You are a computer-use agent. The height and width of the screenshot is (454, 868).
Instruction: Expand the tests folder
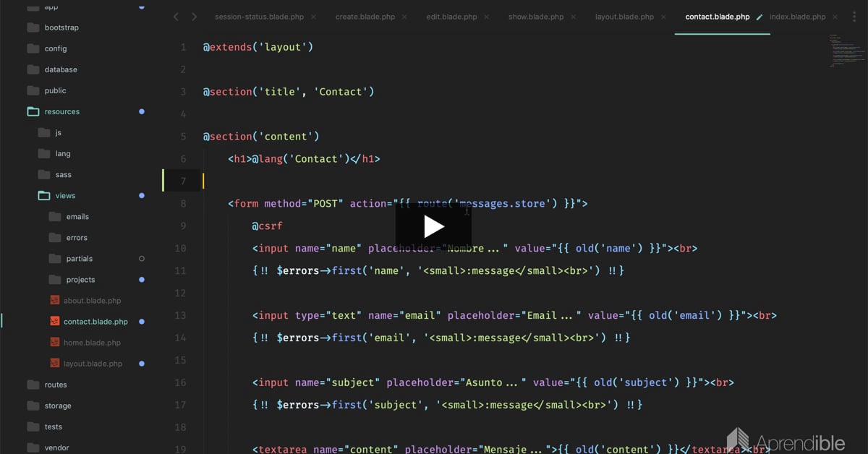[54, 427]
